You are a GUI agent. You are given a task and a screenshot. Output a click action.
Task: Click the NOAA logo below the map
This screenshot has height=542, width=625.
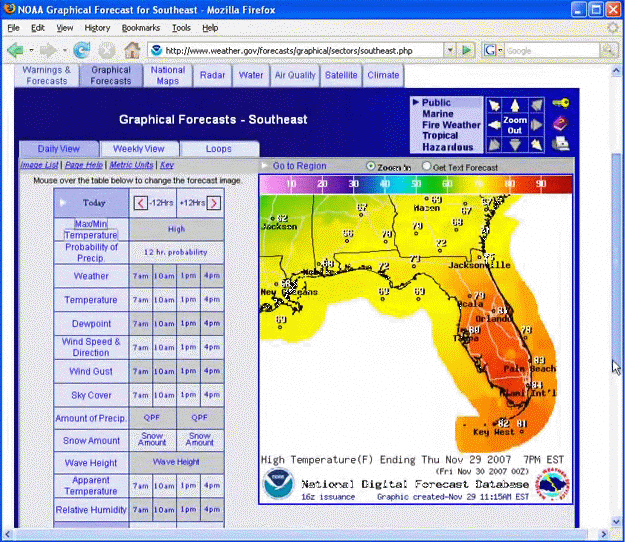tap(279, 483)
